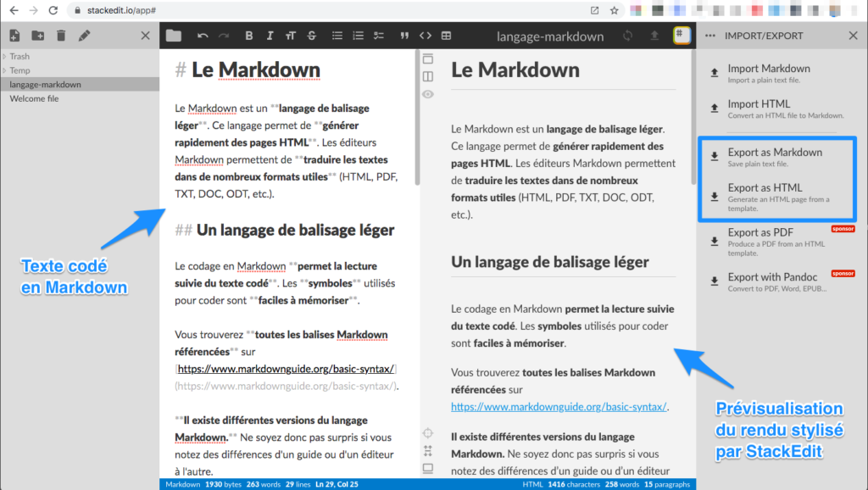The height and width of the screenshot is (490, 868).
Task: Insert a table
Action: (446, 36)
